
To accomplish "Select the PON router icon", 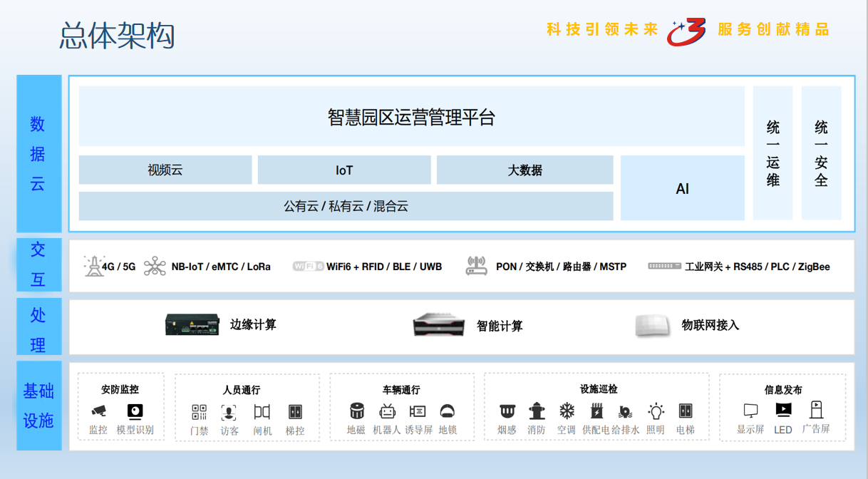I will point(476,266).
